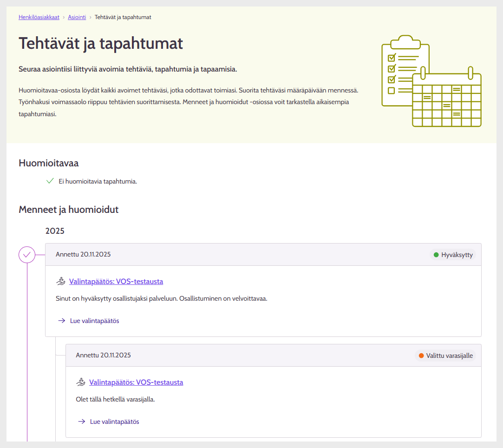Click the 'Valittu varasijalle' status badge label
The height and width of the screenshot is (448, 503).
449,356
